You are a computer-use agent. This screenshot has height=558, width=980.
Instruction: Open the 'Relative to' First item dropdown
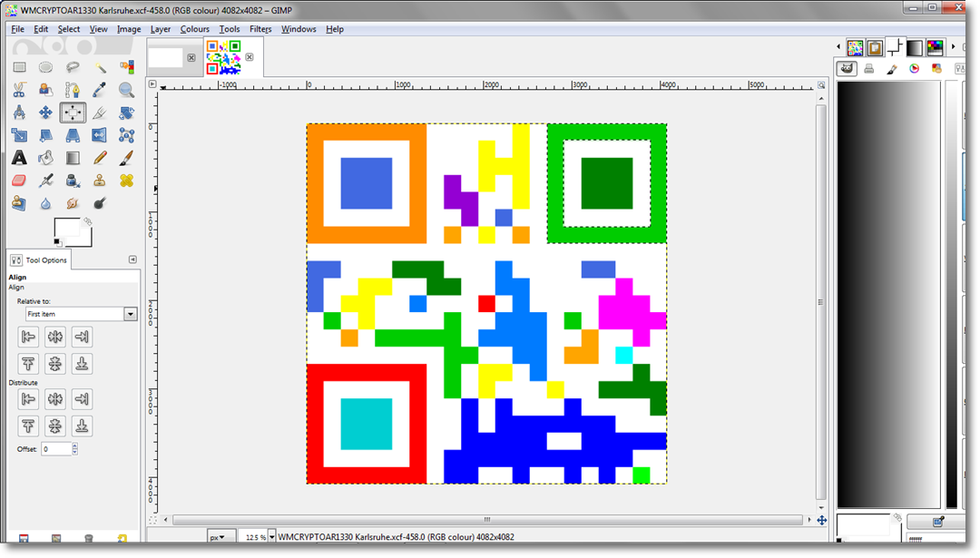pyautogui.click(x=82, y=314)
